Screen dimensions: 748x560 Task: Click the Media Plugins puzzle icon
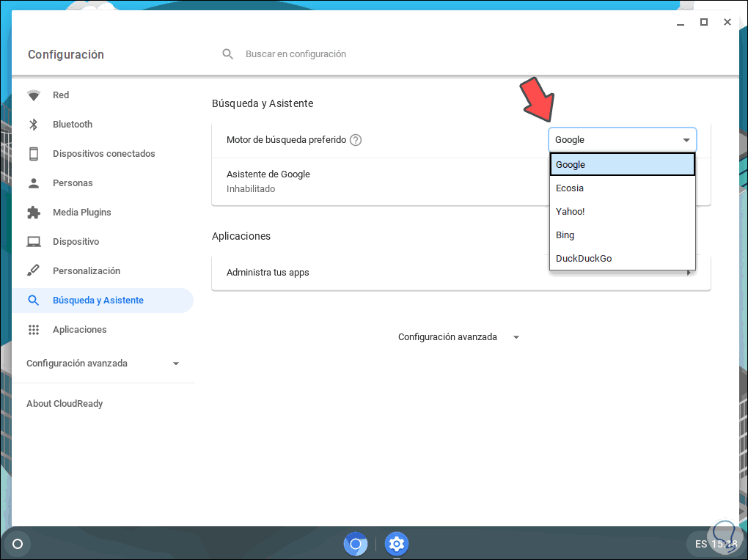point(34,213)
